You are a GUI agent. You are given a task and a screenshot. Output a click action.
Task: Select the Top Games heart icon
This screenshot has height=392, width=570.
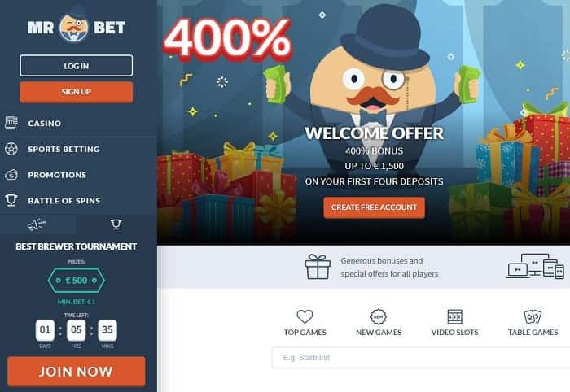coord(305,316)
